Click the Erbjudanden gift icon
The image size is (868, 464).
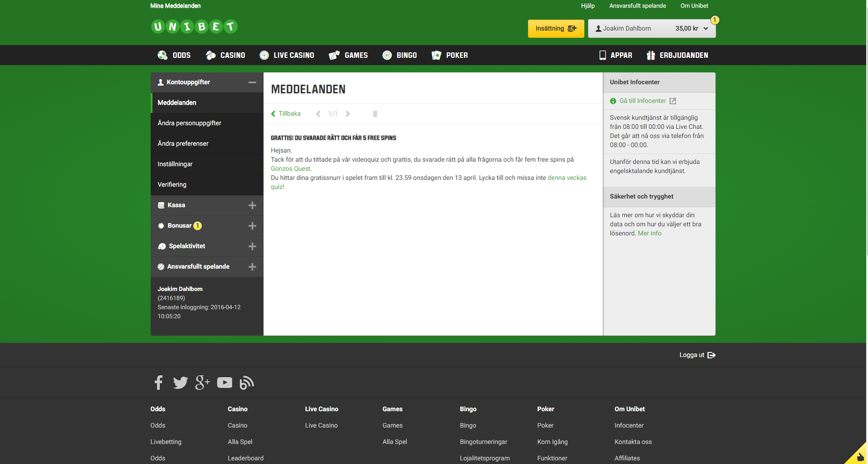[651, 55]
